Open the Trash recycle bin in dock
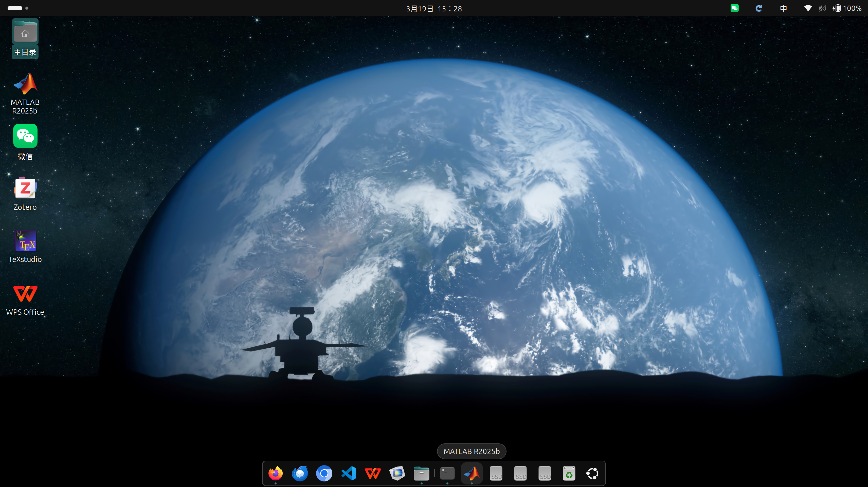 [x=569, y=473]
